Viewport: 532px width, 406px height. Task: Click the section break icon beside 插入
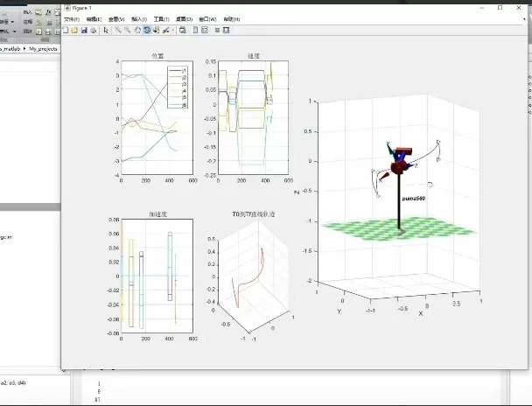(38, 12)
